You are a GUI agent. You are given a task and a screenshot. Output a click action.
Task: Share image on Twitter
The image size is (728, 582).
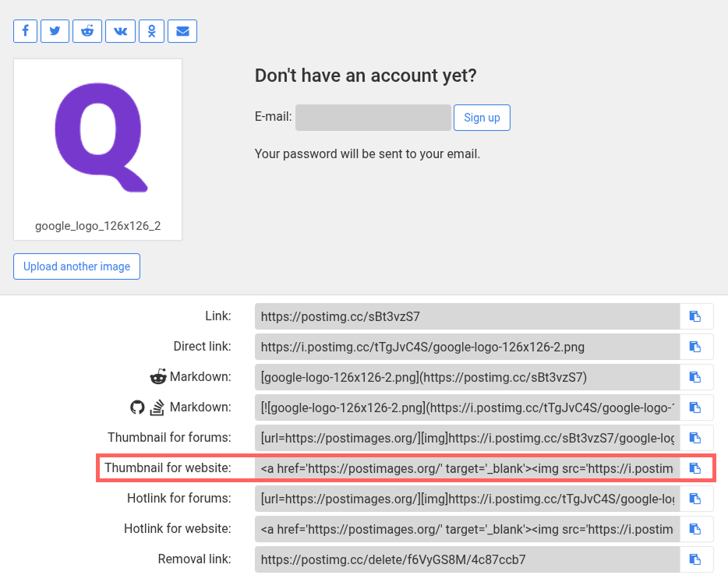click(55, 31)
